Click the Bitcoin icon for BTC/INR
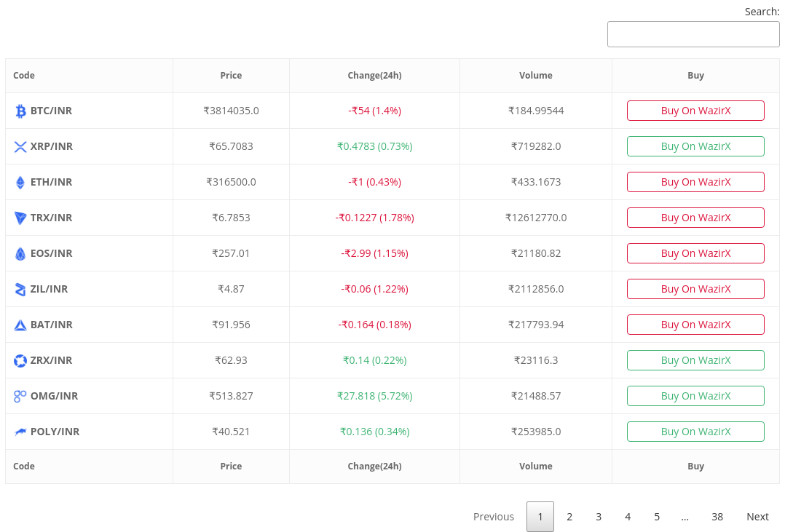 click(20, 111)
